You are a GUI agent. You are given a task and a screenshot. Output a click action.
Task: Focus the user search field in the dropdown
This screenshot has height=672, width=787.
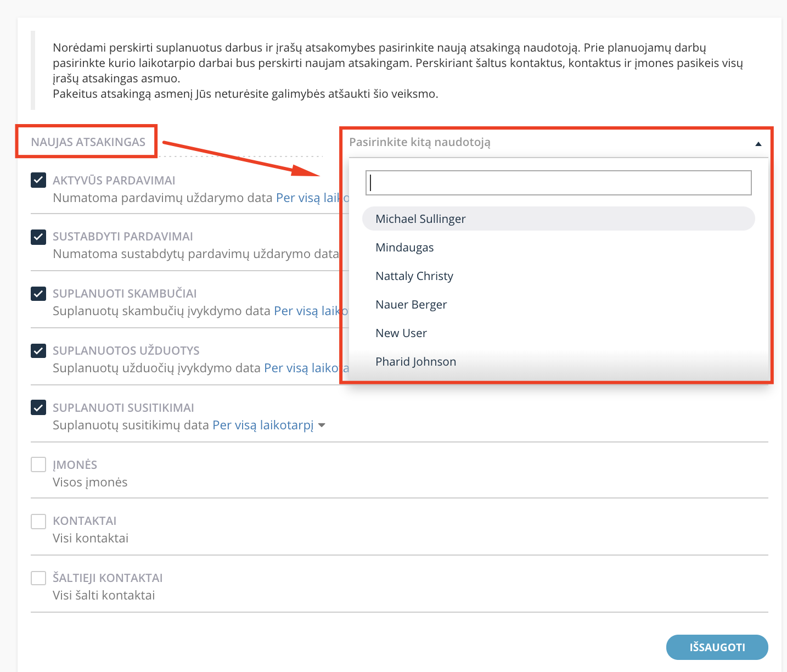point(559,183)
